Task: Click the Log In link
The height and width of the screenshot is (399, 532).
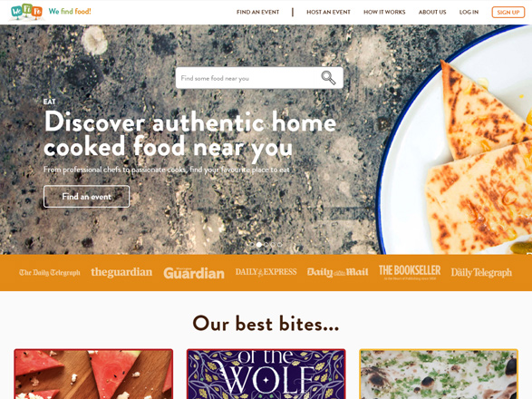Action: click(x=469, y=12)
